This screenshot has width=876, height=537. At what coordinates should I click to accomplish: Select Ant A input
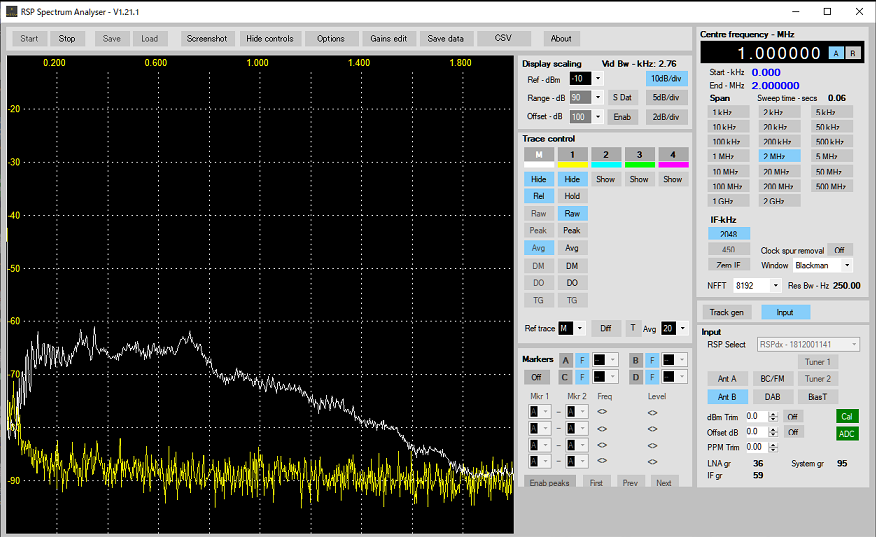[x=727, y=379]
